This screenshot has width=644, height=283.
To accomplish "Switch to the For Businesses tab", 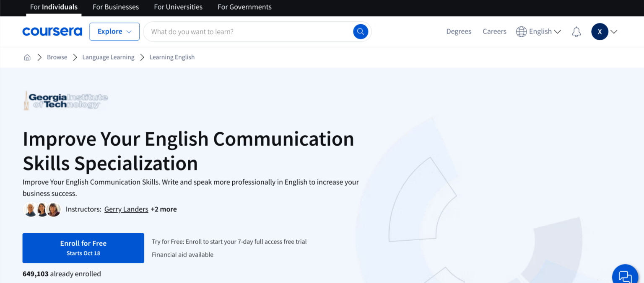I will coord(115,7).
